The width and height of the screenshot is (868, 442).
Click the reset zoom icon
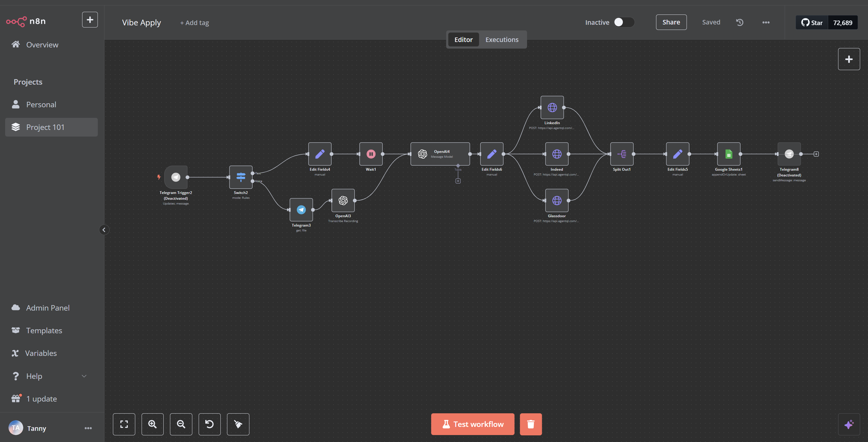click(x=209, y=424)
